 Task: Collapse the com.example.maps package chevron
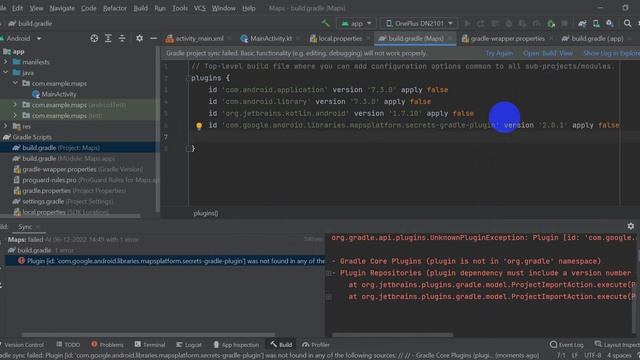coord(16,83)
